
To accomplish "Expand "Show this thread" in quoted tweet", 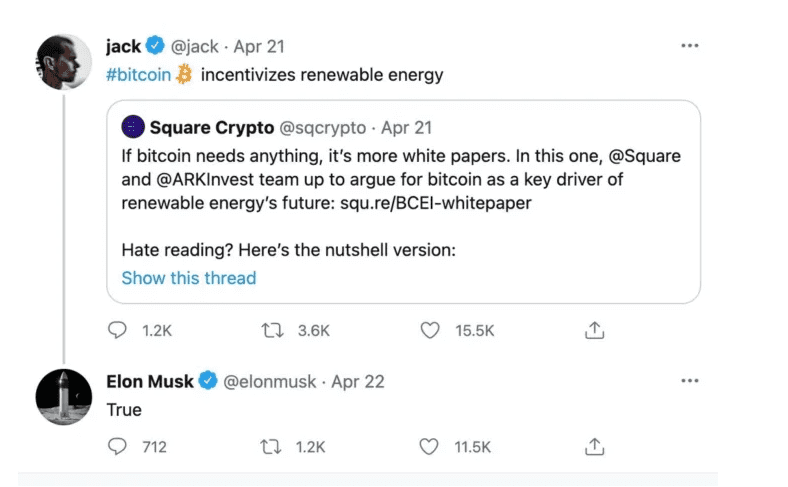I will point(188,278).
